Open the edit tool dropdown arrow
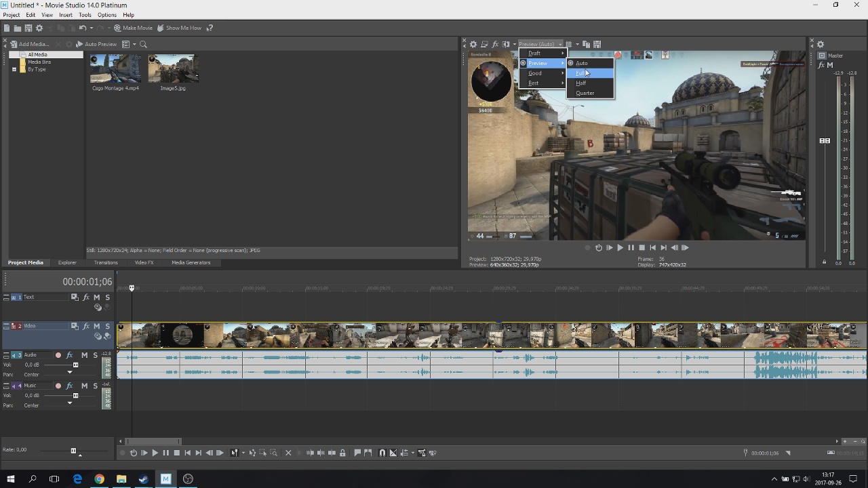 [x=243, y=453]
